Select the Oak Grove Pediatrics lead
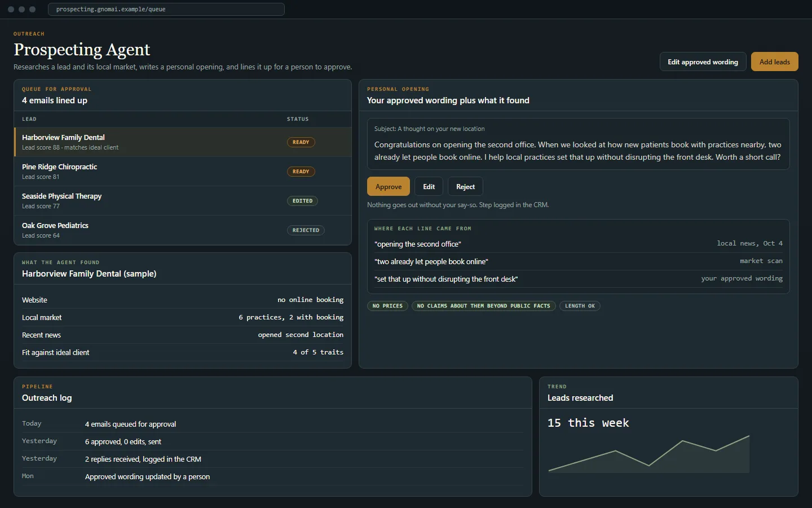The image size is (812, 508). 183,230
